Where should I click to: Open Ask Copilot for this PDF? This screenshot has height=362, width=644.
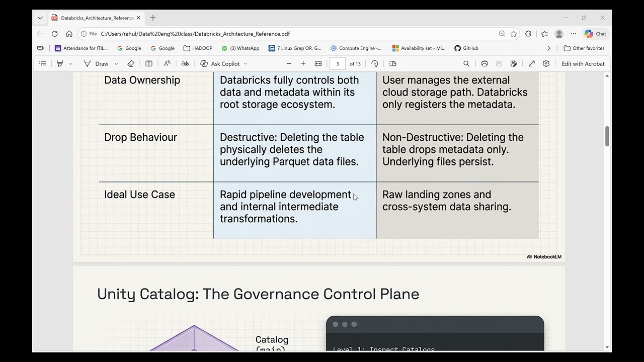(x=220, y=64)
